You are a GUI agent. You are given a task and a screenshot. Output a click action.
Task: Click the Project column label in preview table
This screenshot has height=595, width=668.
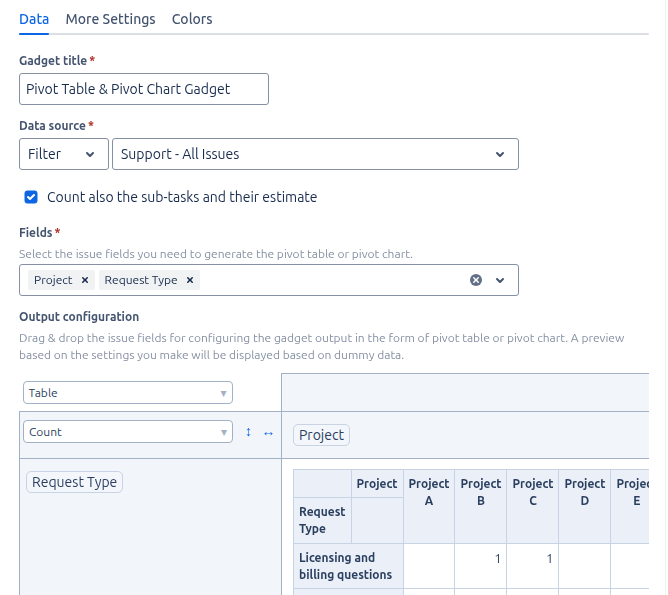pos(377,484)
